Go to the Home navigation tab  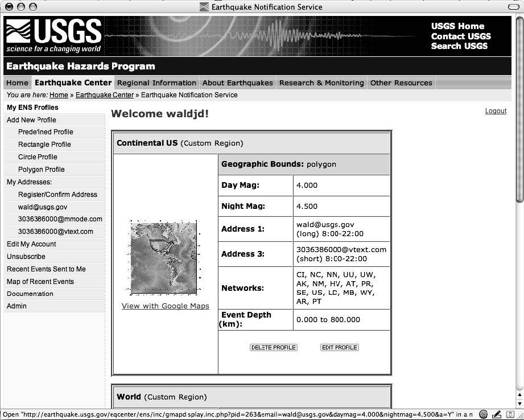18,83
